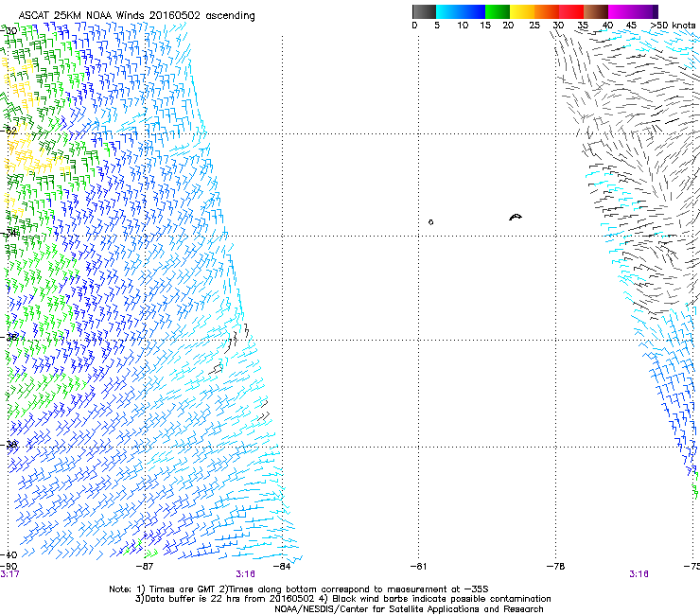Screen dimensions: 700x615
Task: Click the '-32' latitude axis label
Action: click(x=9, y=131)
